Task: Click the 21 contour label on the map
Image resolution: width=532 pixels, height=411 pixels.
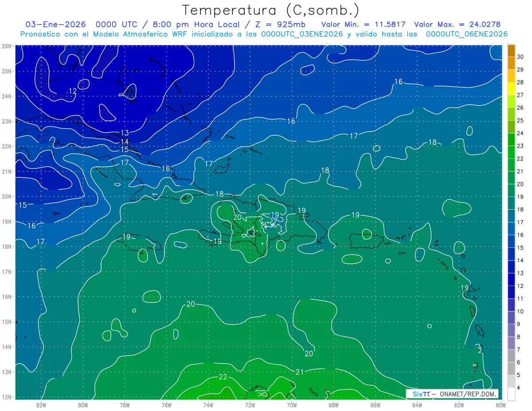Action: click(300, 372)
